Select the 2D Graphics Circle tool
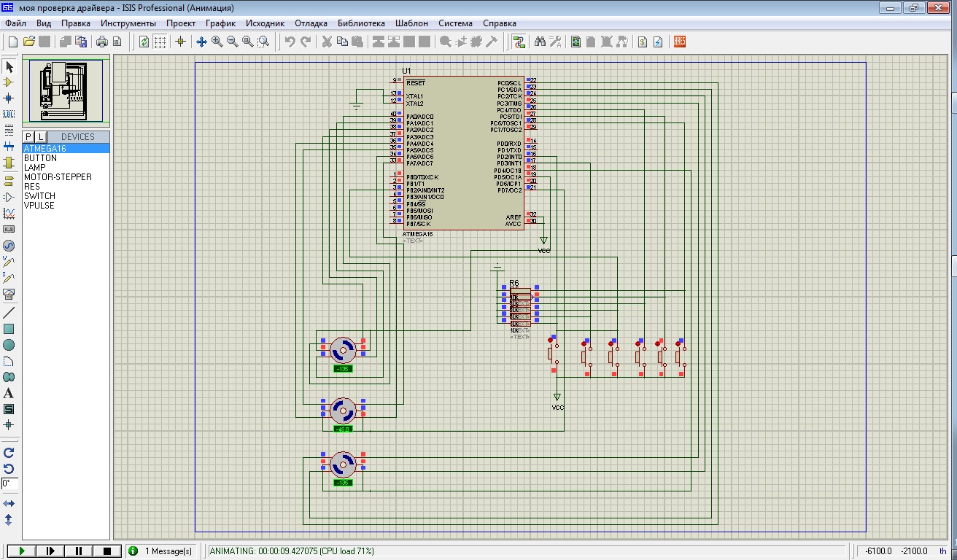The image size is (957, 560). click(9, 345)
